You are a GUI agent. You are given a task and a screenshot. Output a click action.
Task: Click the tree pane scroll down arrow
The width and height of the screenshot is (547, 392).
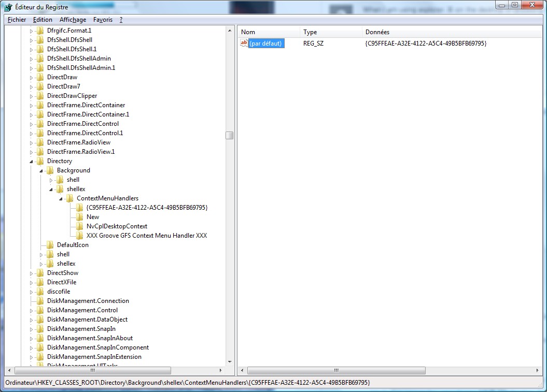[230, 361]
